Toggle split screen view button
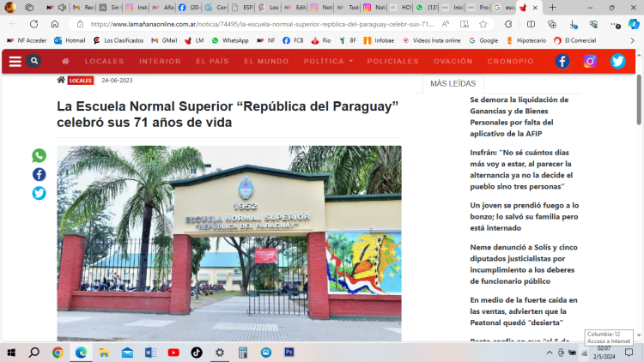Viewport: 644px width, 362px height. tap(531, 24)
